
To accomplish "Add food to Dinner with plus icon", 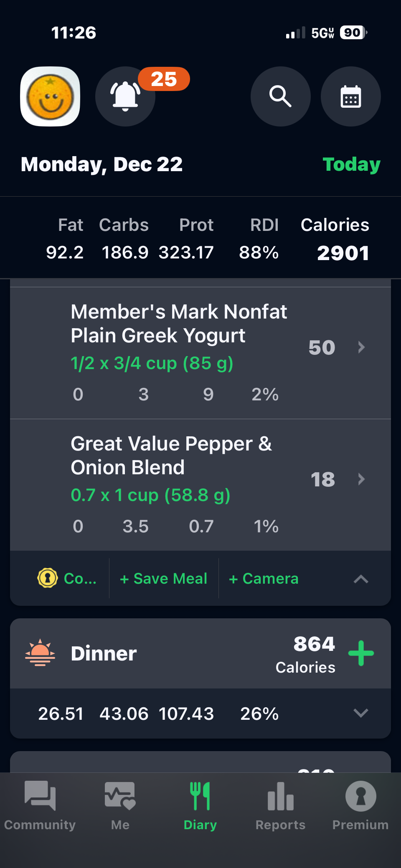I will click(x=361, y=653).
